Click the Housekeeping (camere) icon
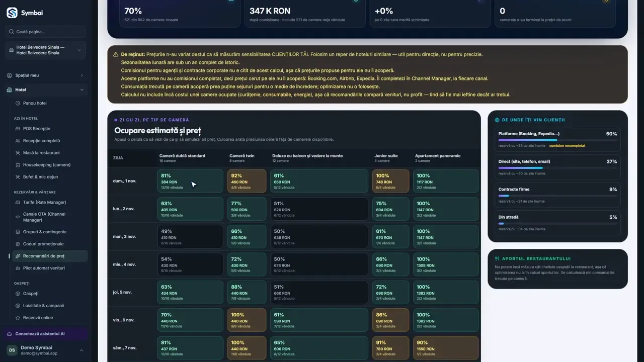Viewport: 644px width, 362px height. pos(18,165)
